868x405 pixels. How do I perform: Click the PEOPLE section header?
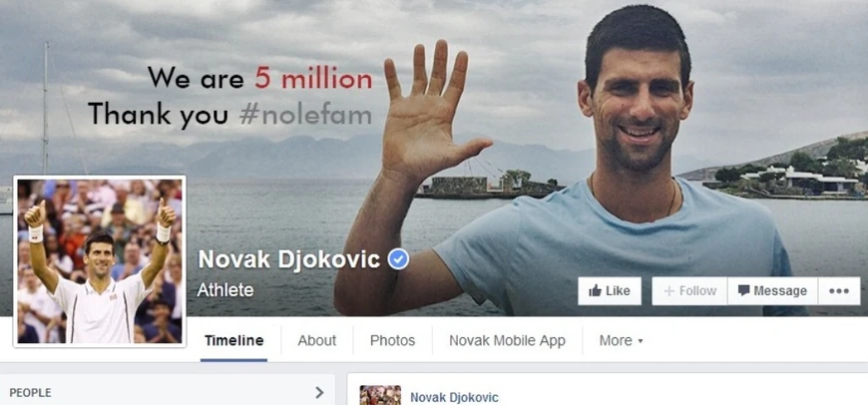tap(31, 393)
